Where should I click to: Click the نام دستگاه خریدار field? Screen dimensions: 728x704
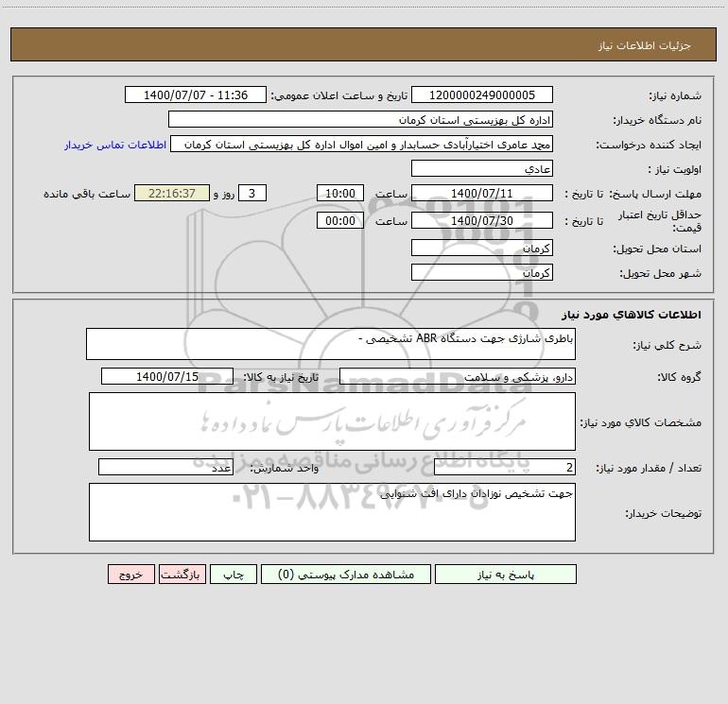pyautogui.click(x=360, y=119)
